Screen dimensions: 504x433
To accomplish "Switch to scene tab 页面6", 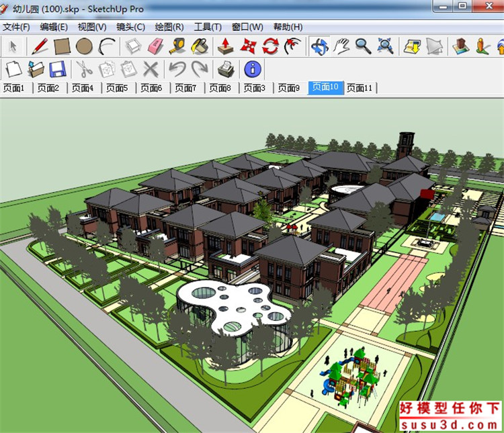I will (x=152, y=88).
